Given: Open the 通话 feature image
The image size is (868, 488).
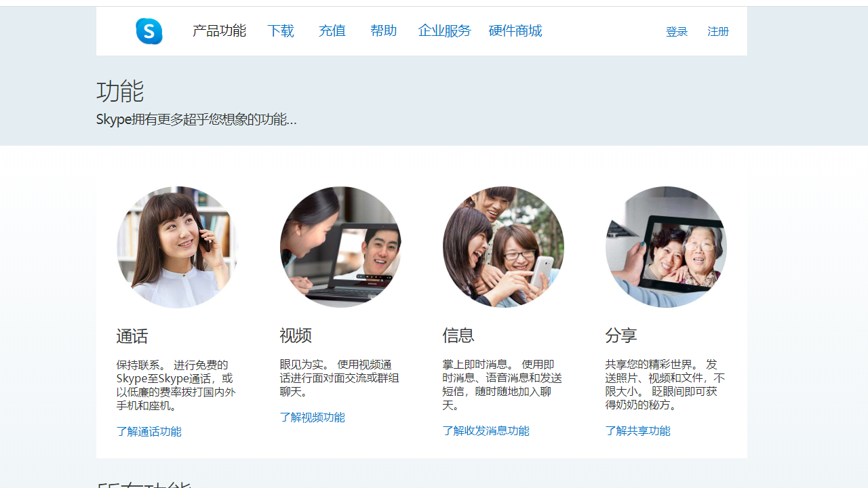Looking at the screenshot, I should (x=177, y=247).
